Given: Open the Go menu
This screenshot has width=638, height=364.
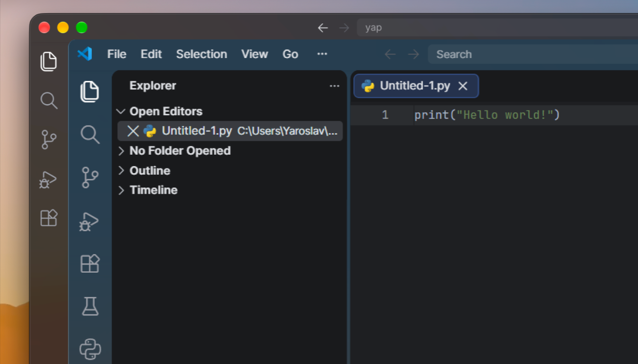Looking at the screenshot, I should (290, 54).
